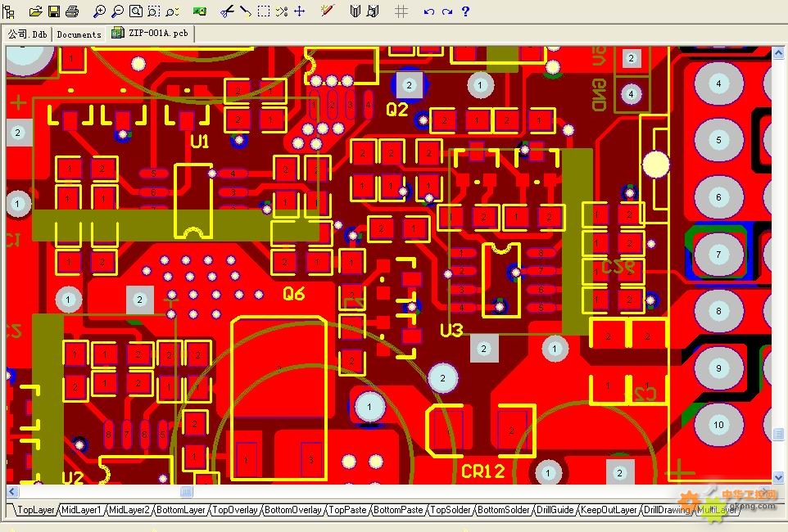Click the horizontal scrollbar thumb

click(186, 491)
